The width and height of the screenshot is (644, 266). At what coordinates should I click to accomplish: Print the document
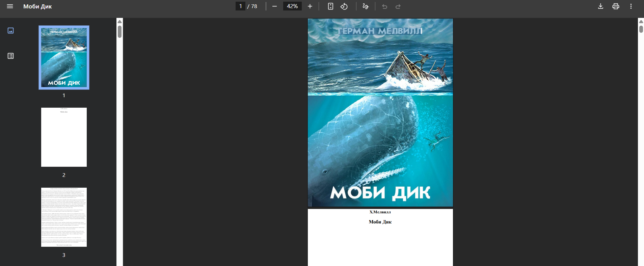click(616, 6)
